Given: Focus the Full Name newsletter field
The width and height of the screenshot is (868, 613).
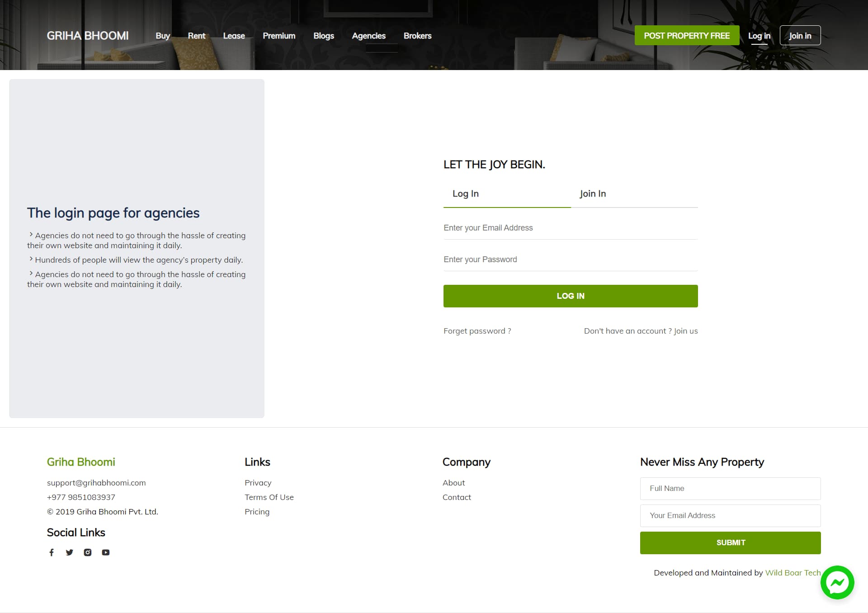Looking at the screenshot, I should pos(731,489).
